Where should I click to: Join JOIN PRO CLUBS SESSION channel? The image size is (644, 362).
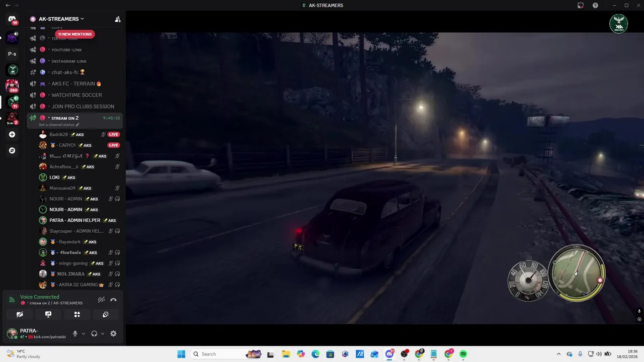point(75,106)
